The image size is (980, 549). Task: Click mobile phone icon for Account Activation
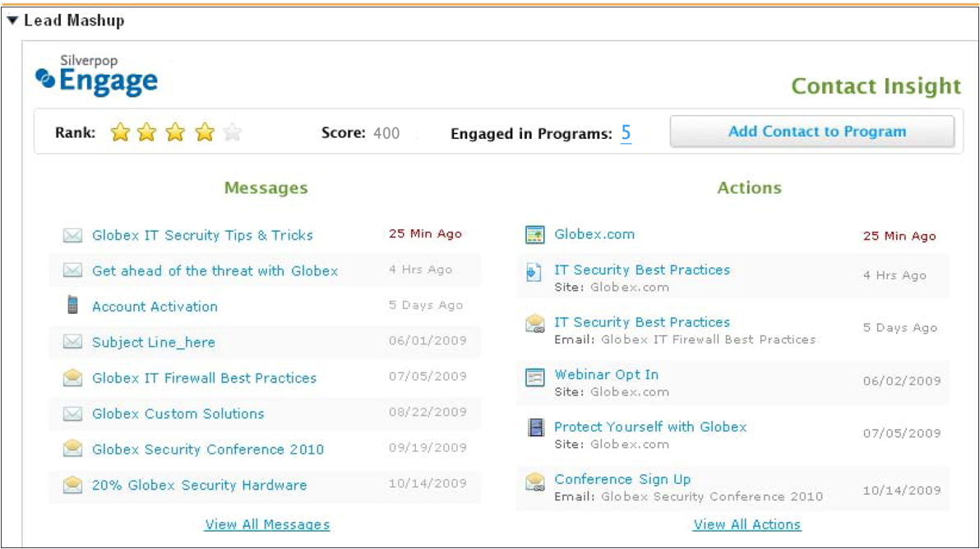click(x=72, y=305)
